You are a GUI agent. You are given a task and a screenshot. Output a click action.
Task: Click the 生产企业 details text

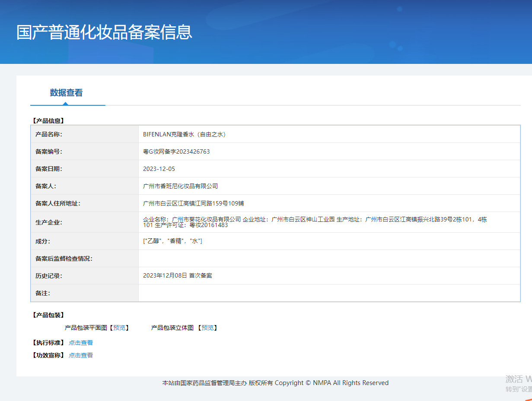click(315, 222)
